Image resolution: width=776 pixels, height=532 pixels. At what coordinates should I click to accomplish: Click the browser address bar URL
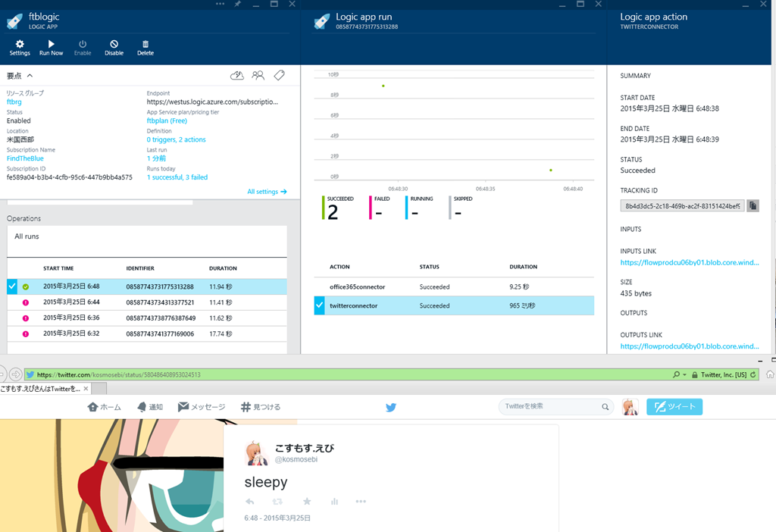tap(119, 374)
